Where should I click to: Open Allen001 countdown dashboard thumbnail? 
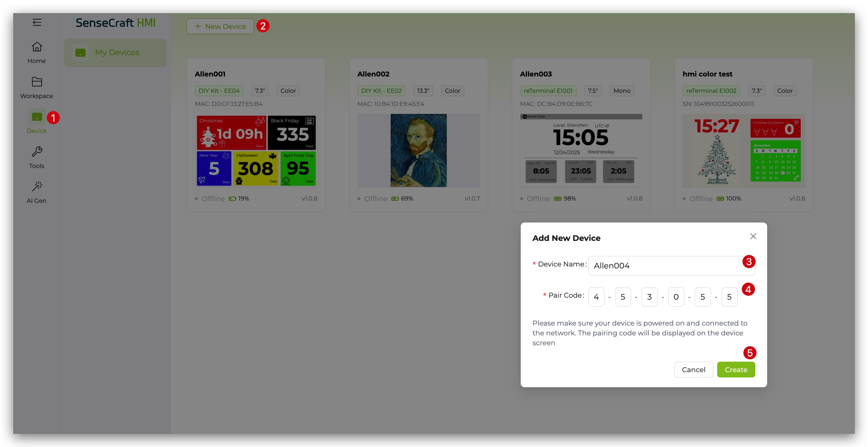coord(256,150)
